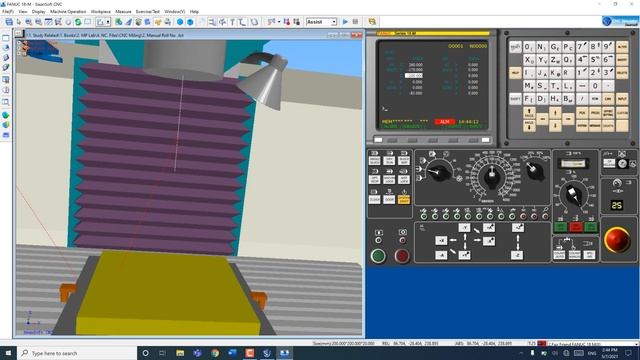640x360 pixels.
Task: Click the number 0 key on keypad
Action: 595,86
